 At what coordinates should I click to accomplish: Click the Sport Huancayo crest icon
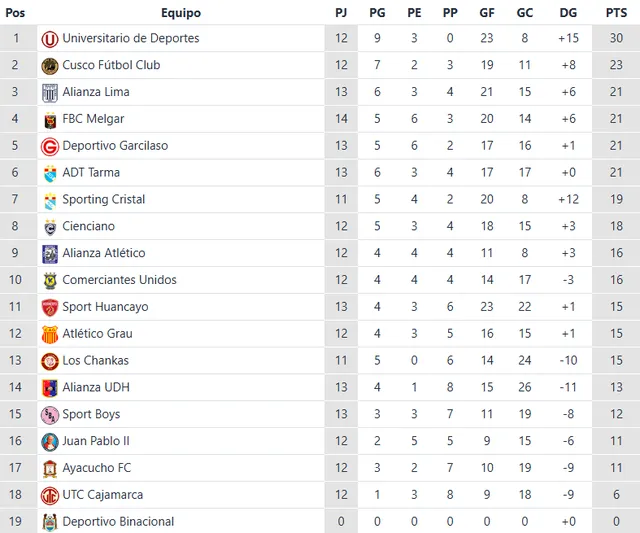[50, 307]
